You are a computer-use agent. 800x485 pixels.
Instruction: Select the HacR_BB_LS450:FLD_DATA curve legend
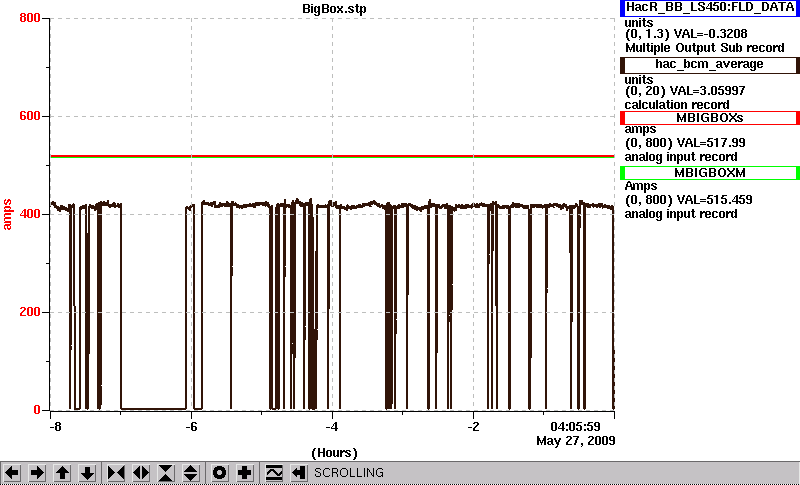coord(710,8)
